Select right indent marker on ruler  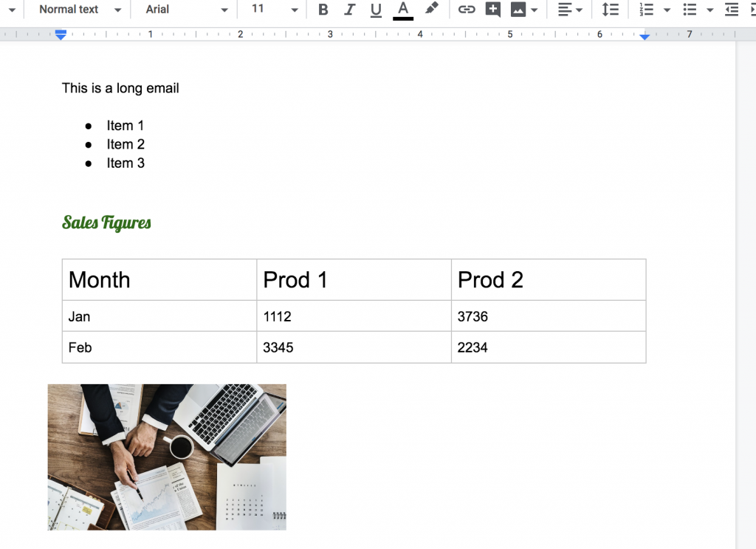coord(645,37)
